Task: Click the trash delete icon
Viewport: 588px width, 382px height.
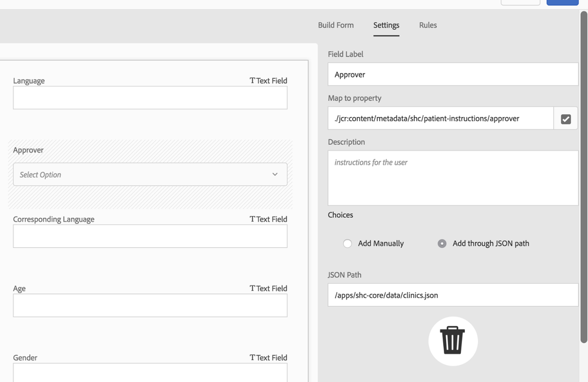Action: click(453, 341)
